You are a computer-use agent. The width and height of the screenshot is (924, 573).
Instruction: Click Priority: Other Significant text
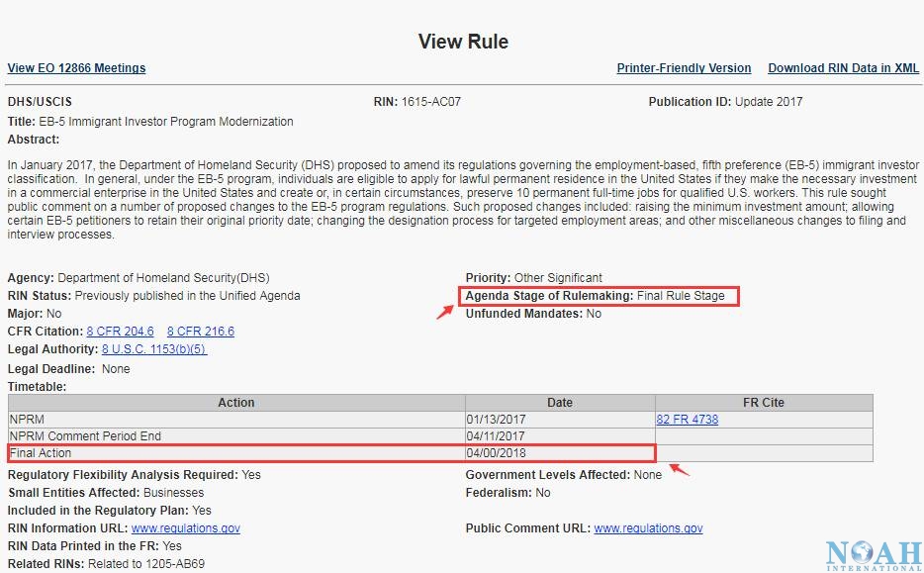pyautogui.click(x=534, y=278)
